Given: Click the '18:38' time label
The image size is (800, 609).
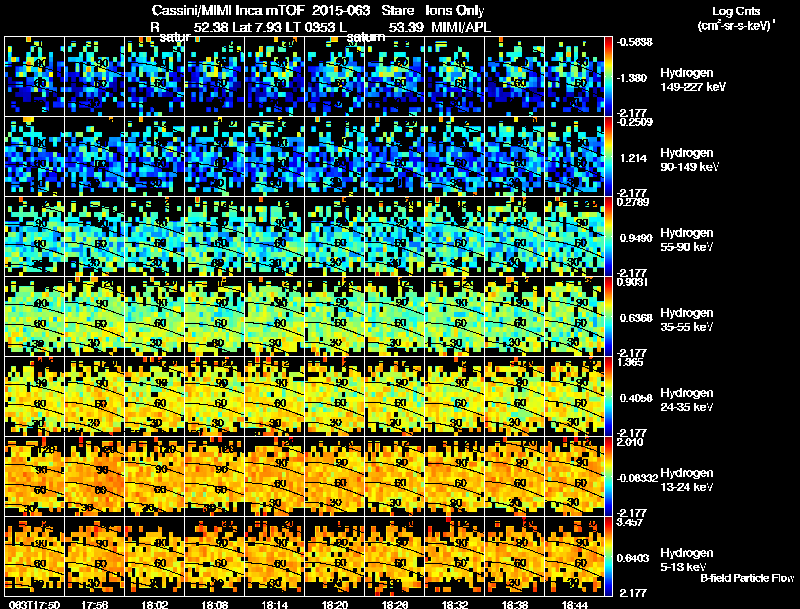Looking at the screenshot, I should (x=515, y=605).
